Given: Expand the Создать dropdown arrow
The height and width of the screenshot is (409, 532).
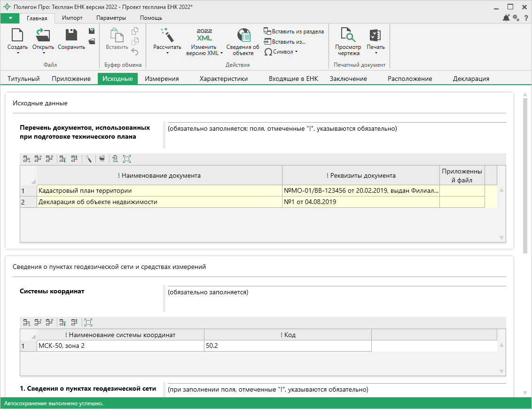Looking at the screenshot, I should 17,53.
